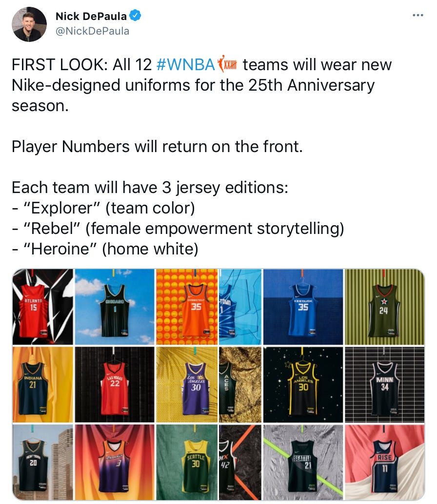
Task: Open the orange Connecticut 35 jersey image
Action: (187, 307)
